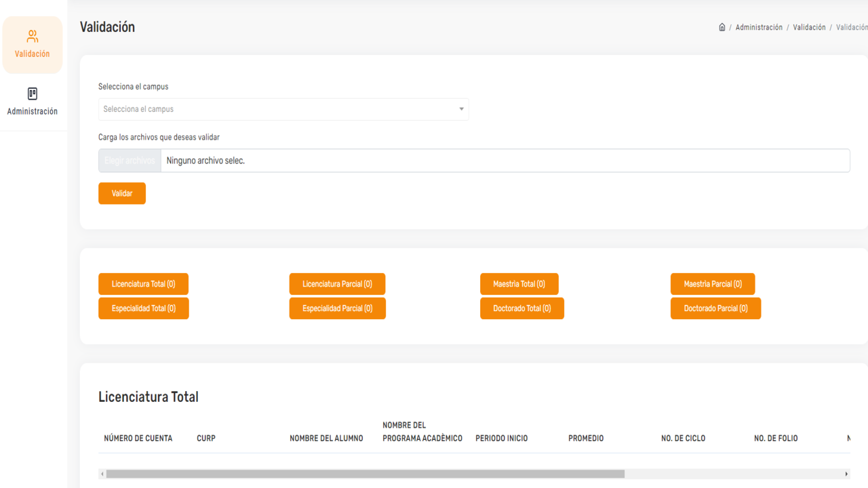Select the Licenciatura Total (0) tab
Screen dimensions: 868x488
143,284
